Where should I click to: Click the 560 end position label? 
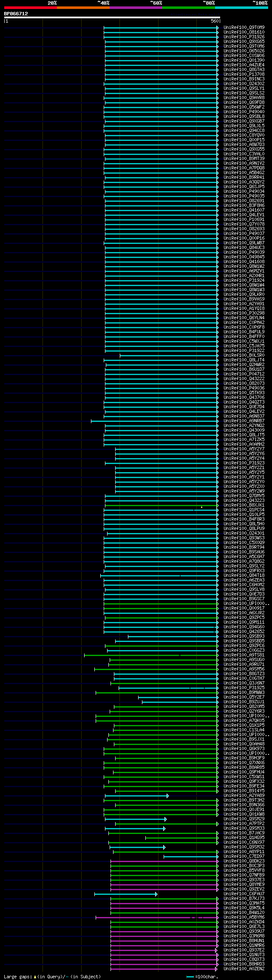point(215,21)
